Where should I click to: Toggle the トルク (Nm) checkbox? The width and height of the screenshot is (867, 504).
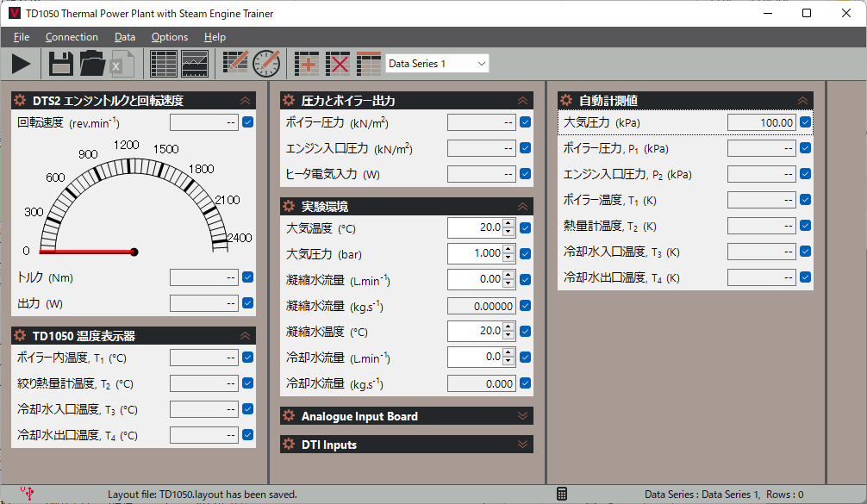click(x=247, y=277)
